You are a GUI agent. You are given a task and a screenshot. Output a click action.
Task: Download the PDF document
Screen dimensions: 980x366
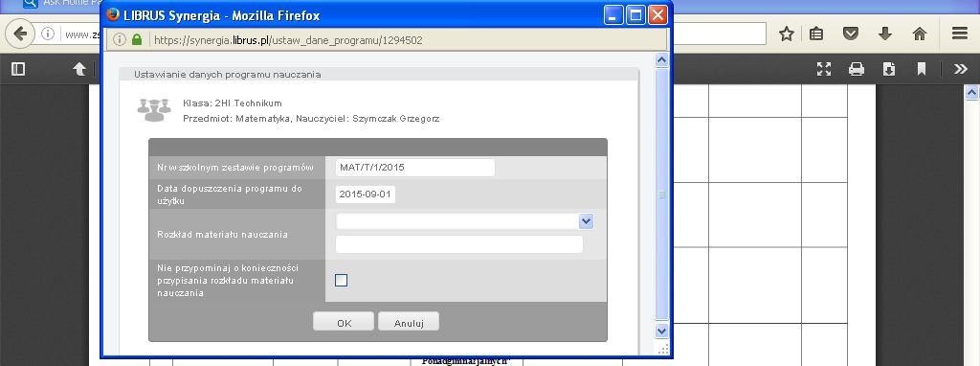point(889,69)
